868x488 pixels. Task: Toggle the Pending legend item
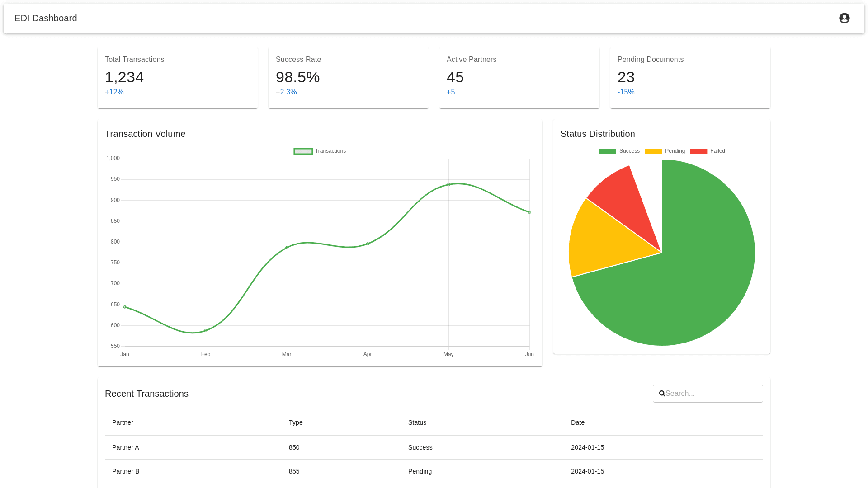(665, 151)
